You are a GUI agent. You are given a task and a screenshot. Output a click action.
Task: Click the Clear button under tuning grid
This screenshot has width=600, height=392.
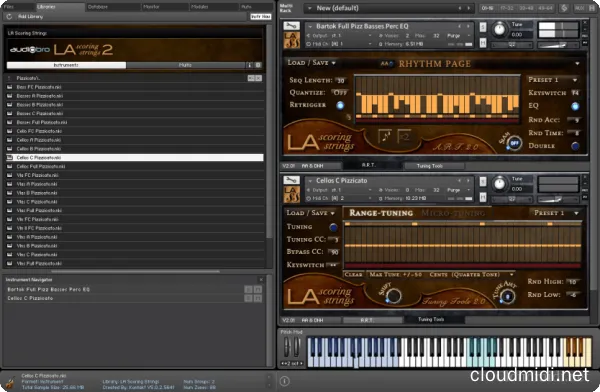(353, 274)
